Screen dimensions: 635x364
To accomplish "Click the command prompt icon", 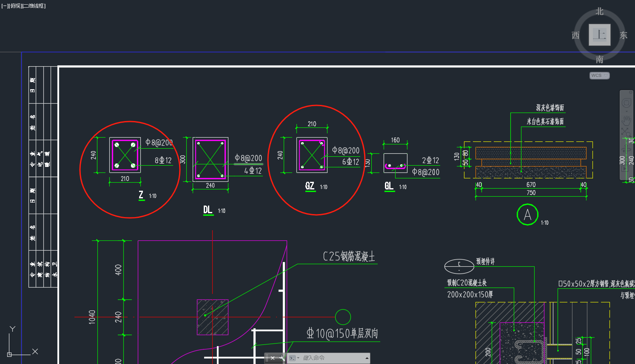I will [292, 358].
